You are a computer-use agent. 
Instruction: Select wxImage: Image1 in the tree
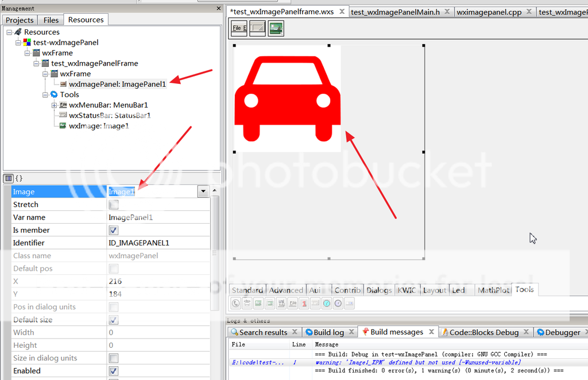point(99,126)
